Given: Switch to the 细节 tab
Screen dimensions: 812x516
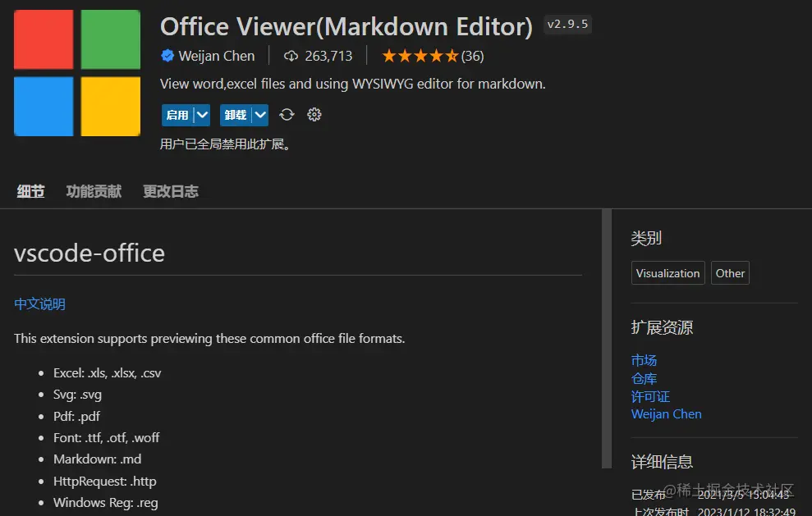Looking at the screenshot, I should 30,191.
